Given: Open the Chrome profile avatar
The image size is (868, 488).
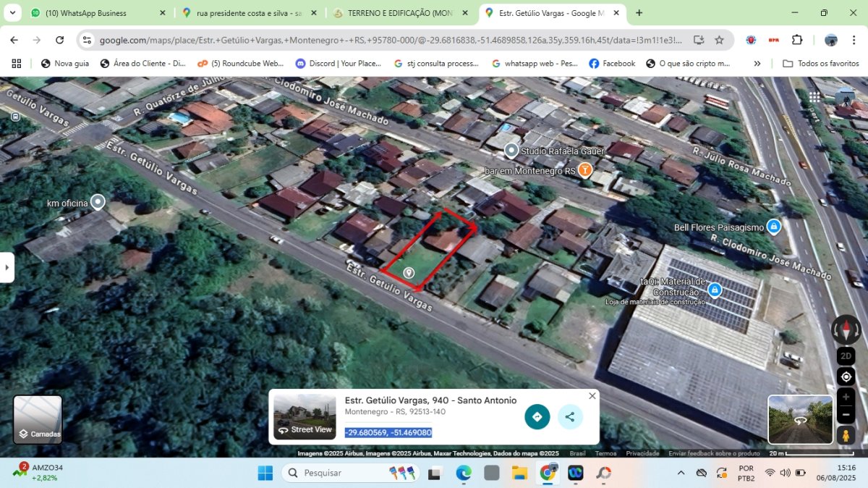Looking at the screenshot, I should tap(831, 41).
